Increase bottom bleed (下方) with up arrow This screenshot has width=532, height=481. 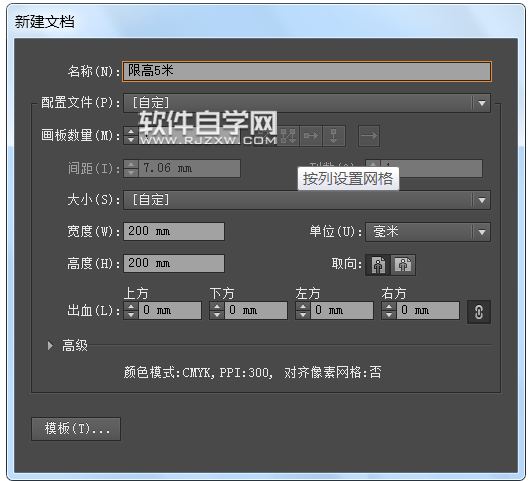[x=217, y=306]
